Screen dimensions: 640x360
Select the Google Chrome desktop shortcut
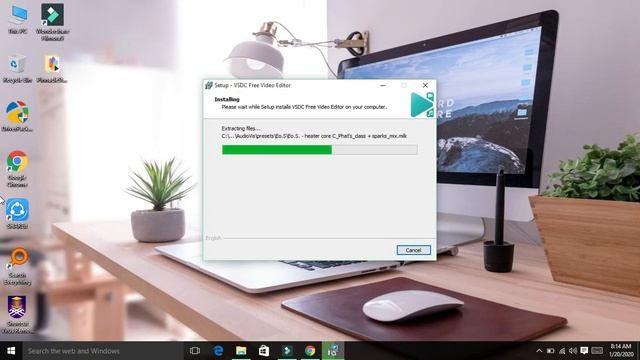tap(17, 169)
